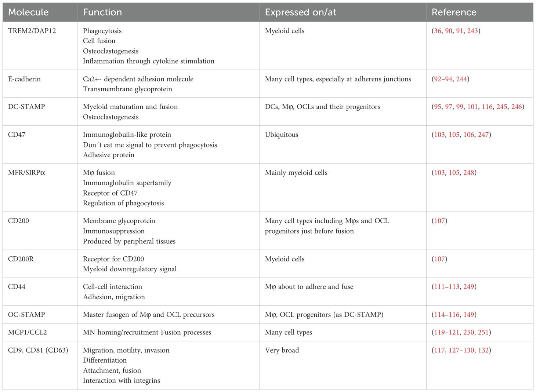Click reference 132 in CD9, CD81 row
The width and height of the screenshot is (536, 392).
[483, 350]
